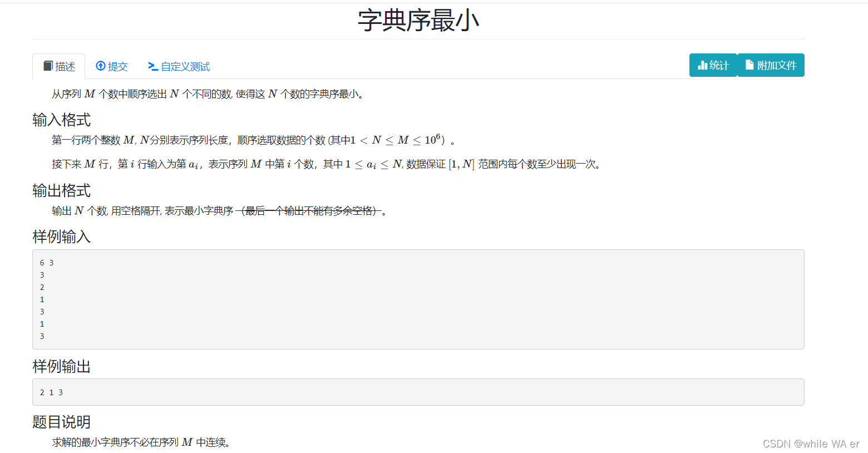868x453 pixels.
Task: Click the teal toolbar area between 统计 and 附加文件
Action: click(737, 65)
